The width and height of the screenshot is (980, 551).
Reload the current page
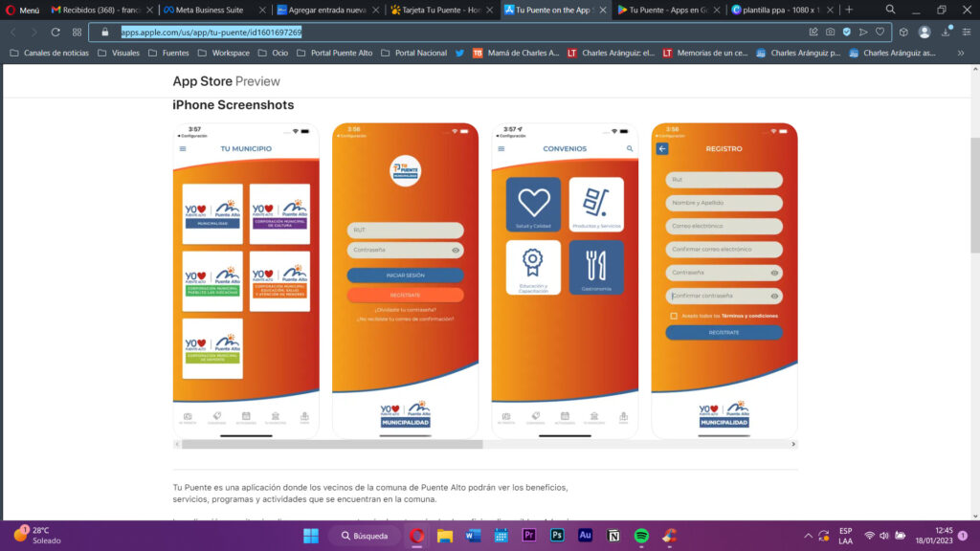point(55,32)
